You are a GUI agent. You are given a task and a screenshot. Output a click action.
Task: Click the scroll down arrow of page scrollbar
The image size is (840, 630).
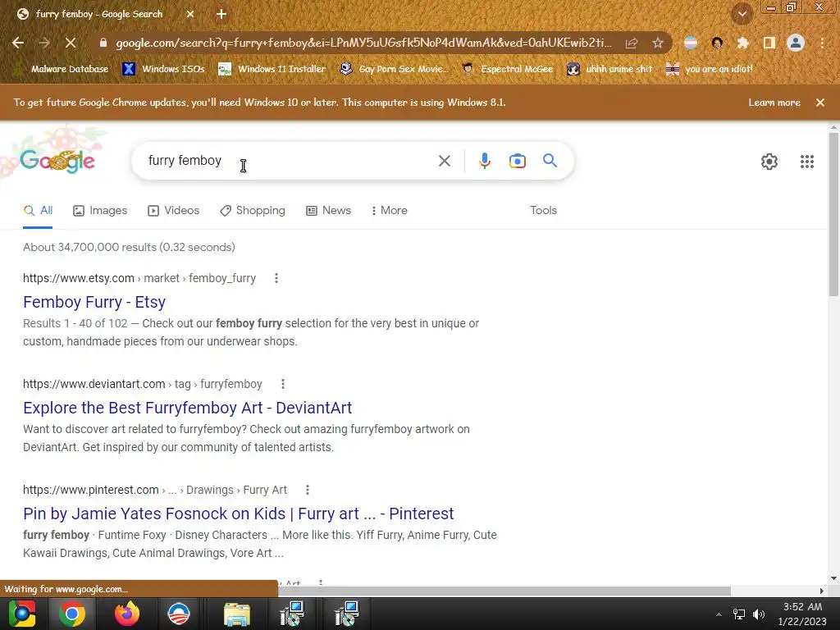click(x=833, y=578)
